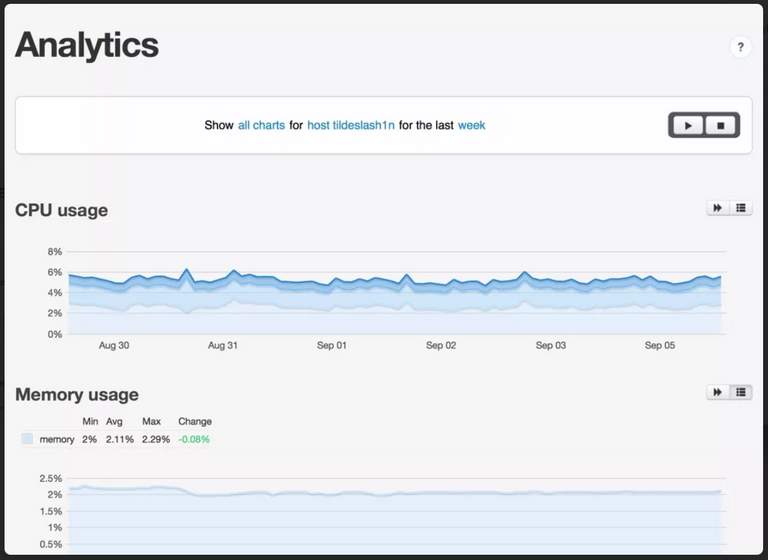Click the CPU usage section heading
This screenshot has height=560, width=768.
[x=61, y=210]
